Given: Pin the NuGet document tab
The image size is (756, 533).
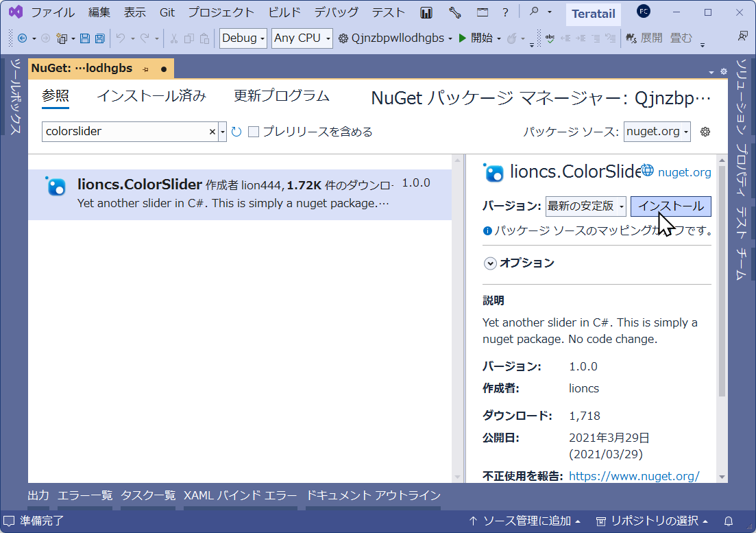Looking at the screenshot, I should point(145,69).
